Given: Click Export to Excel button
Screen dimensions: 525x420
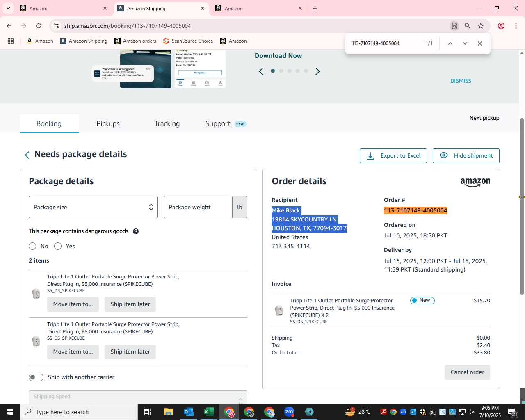Looking at the screenshot, I should tap(393, 156).
